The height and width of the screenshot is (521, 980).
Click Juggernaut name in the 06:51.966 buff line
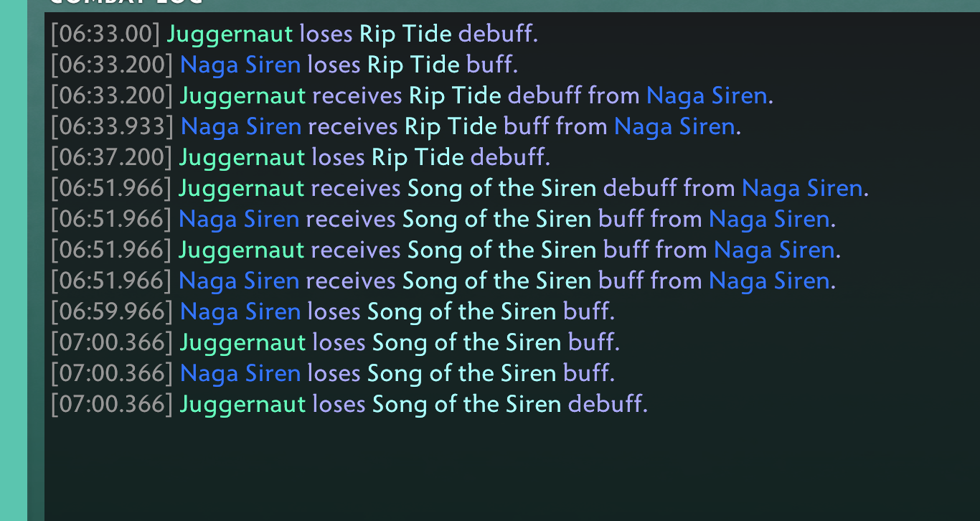(x=242, y=249)
